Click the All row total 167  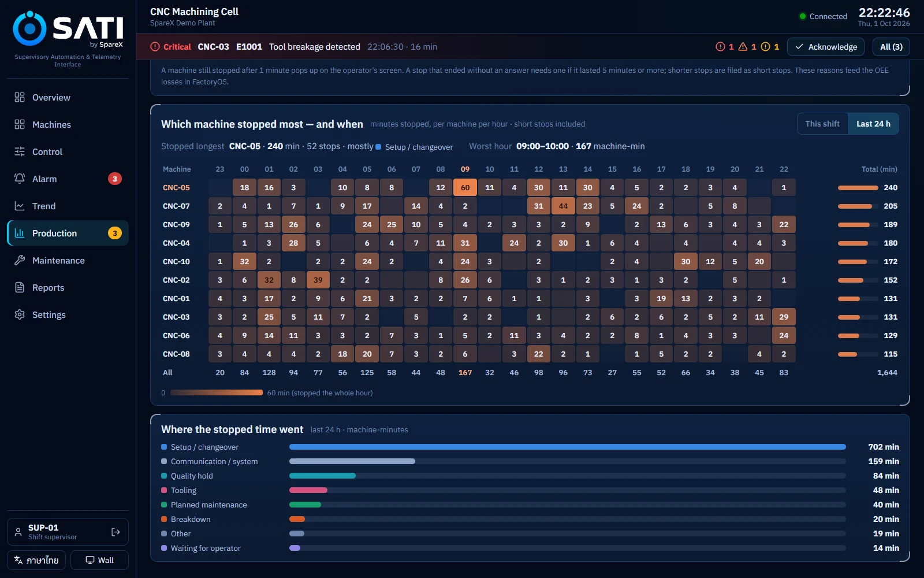point(465,372)
